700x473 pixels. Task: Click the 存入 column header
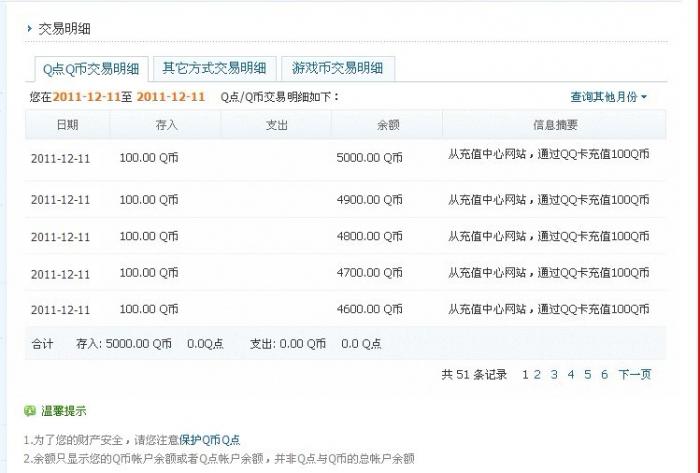click(x=166, y=125)
